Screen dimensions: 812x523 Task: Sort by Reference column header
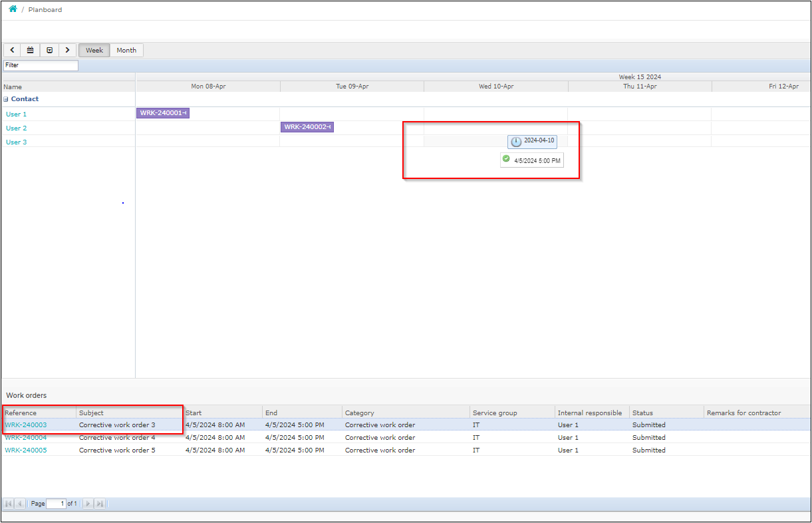pyautogui.click(x=39, y=413)
